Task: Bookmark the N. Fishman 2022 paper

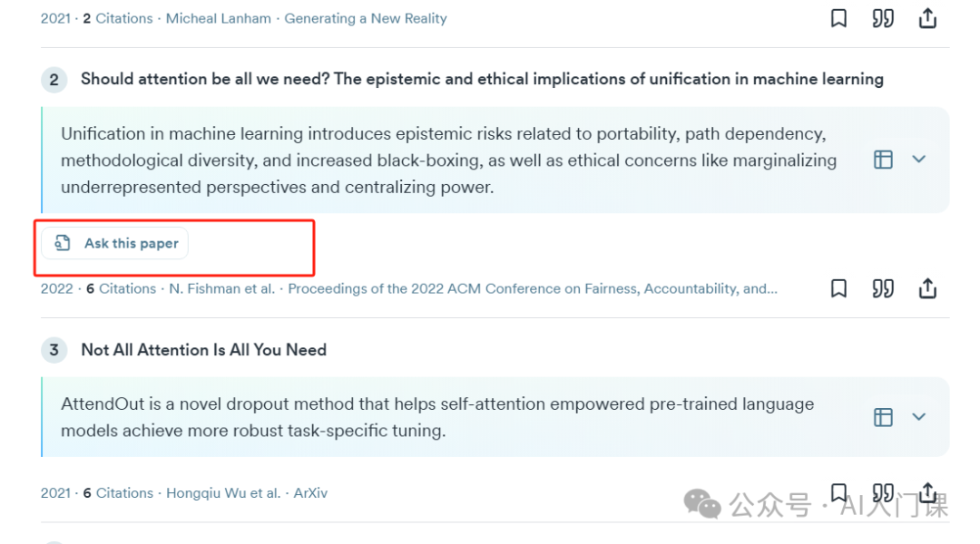Action: point(838,288)
